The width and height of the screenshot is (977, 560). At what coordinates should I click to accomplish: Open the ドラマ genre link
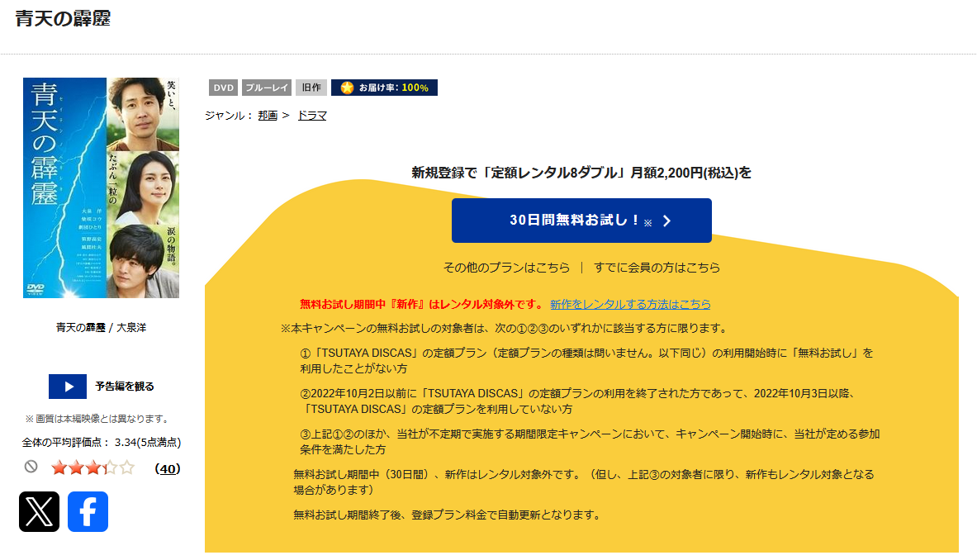[312, 116]
